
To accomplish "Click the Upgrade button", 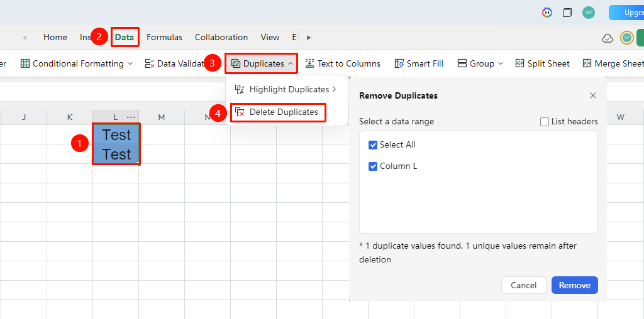I will (x=626, y=13).
